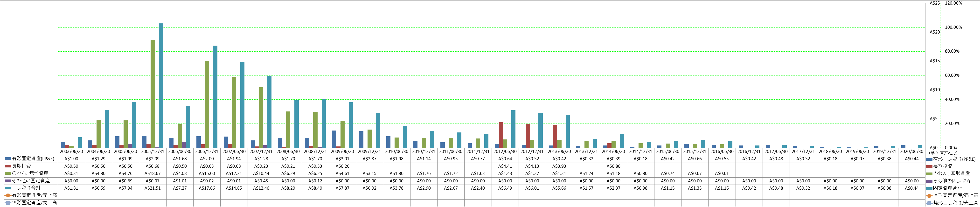The width and height of the screenshot is (980, 207).
Task: Select the A$10.44 goodwill cell
Action: click(x=261, y=173)
